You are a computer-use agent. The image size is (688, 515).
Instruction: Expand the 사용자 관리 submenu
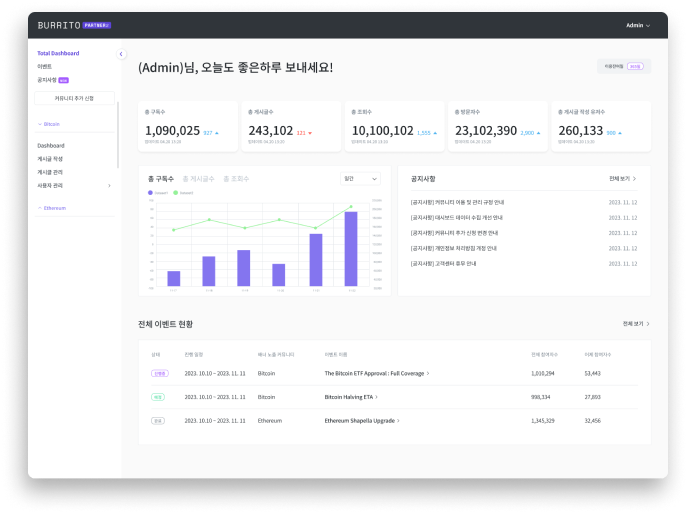click(109, 185)
